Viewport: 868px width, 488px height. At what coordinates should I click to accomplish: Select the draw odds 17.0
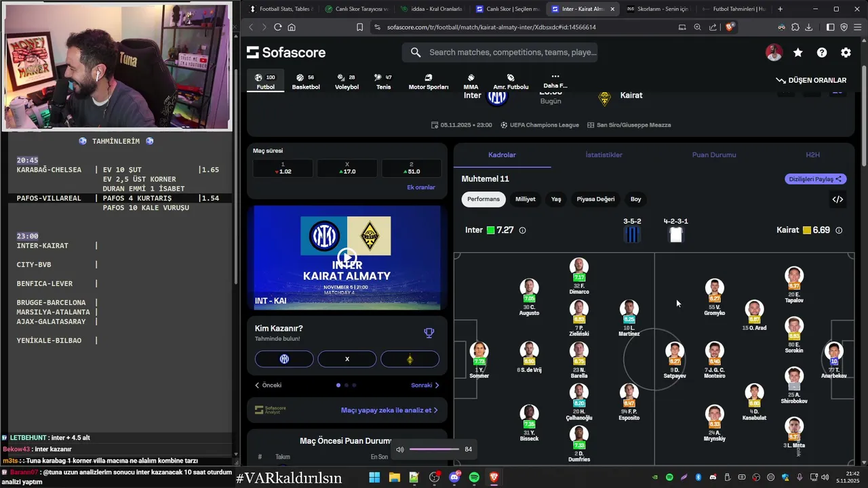(347, 168)
